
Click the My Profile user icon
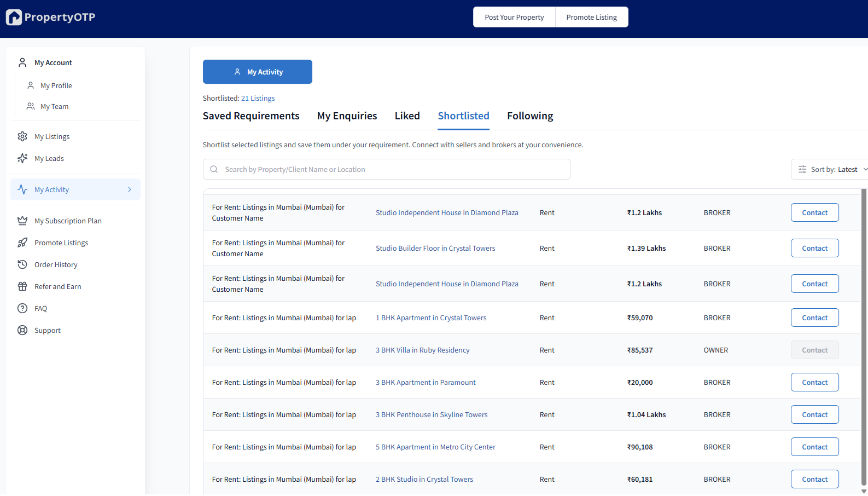tap(31, 85)
